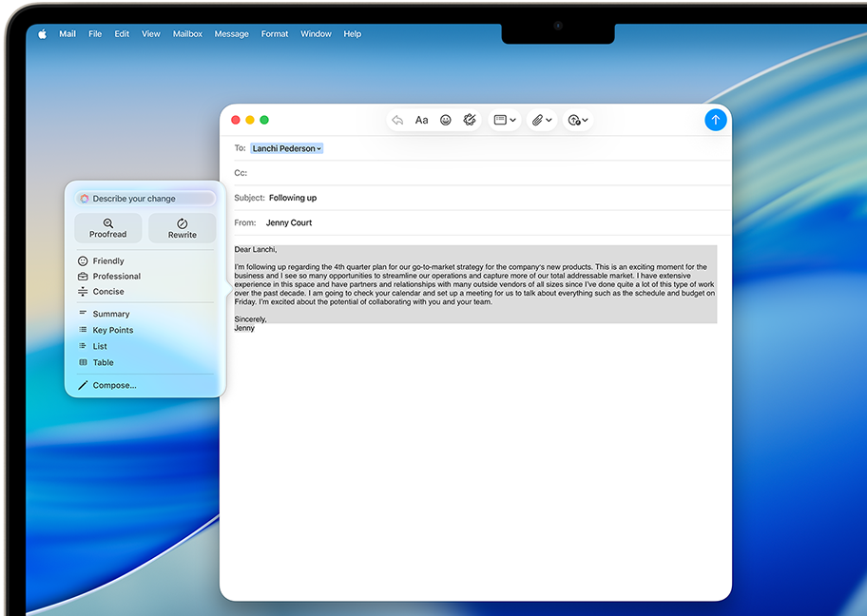This screenshot has height=616, width=867.
Task: Open the emoji picker smiley icon
Action: (445, 120)
